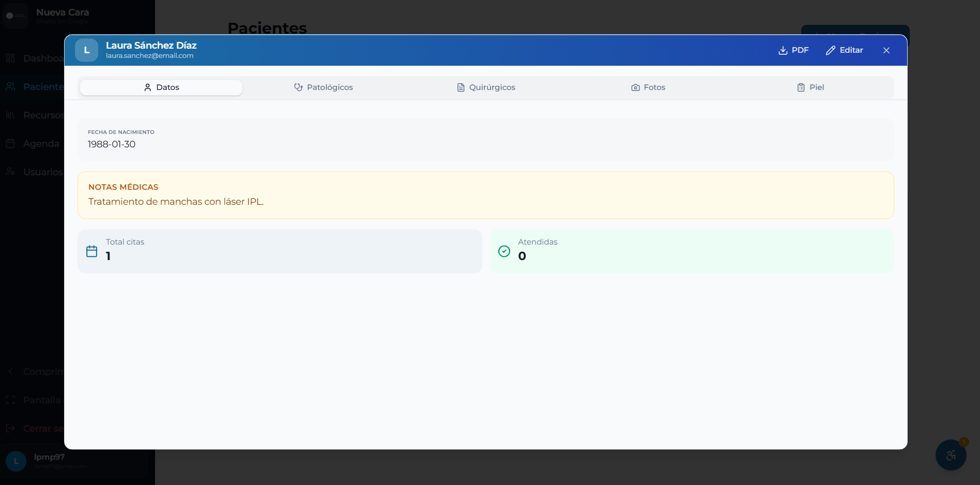This screenshot has width=980, height=485.
Task: Select the Datos tab
Action: coord(161,87)
